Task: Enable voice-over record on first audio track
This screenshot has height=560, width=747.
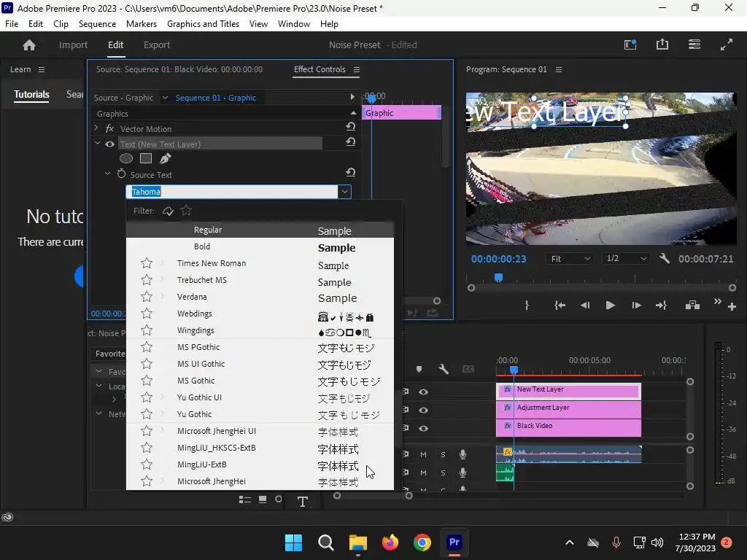Action: point(462,454)
